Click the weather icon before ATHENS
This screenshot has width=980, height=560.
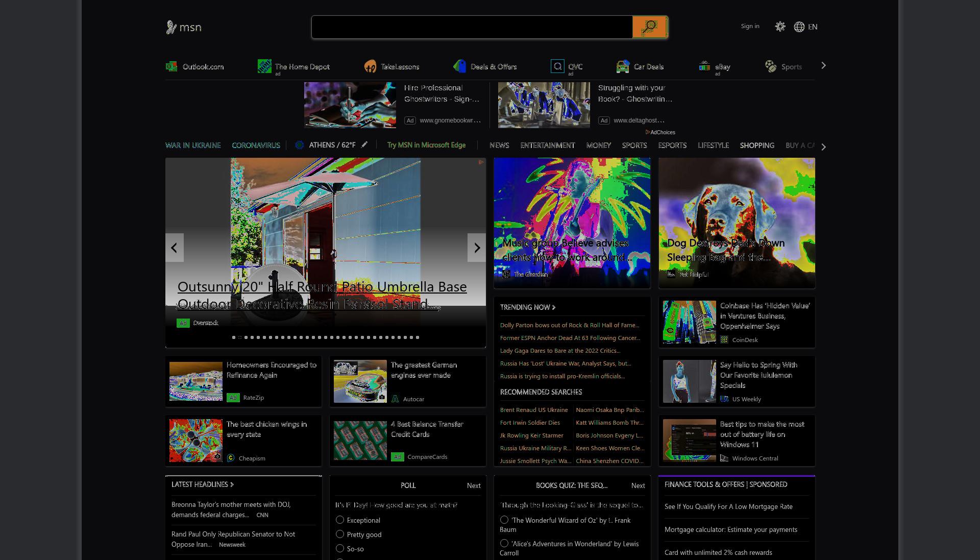point(300,145)
